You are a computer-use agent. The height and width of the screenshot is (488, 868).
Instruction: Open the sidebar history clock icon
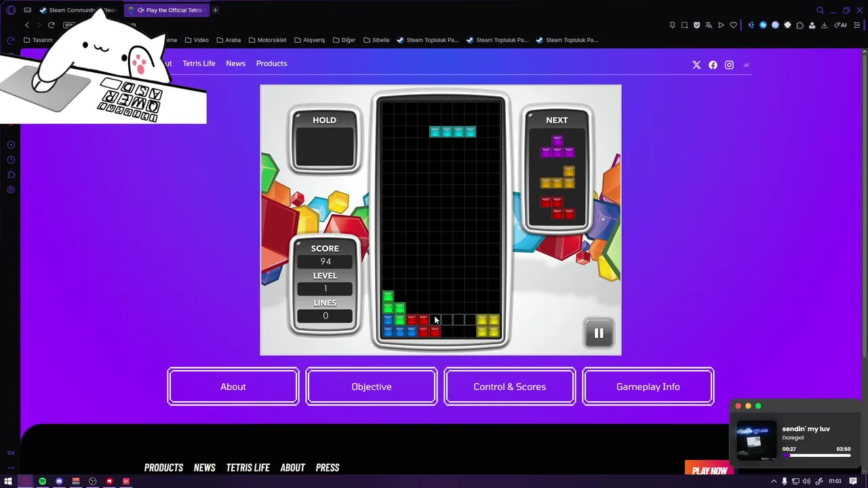(11, 160)
